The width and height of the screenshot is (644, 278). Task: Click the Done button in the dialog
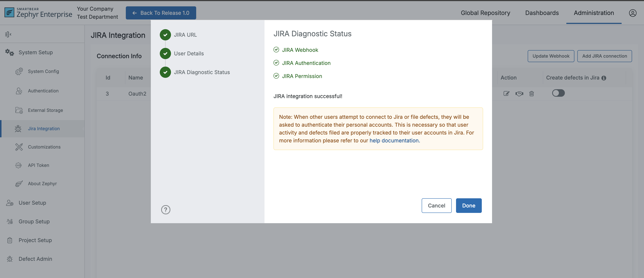[469, 205]
